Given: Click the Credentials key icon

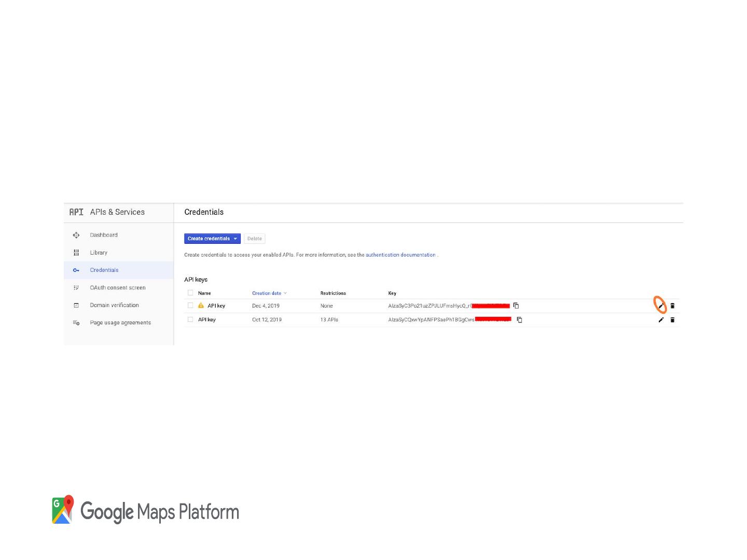Looking at the screenshot, I should click(x=76, y=270).
